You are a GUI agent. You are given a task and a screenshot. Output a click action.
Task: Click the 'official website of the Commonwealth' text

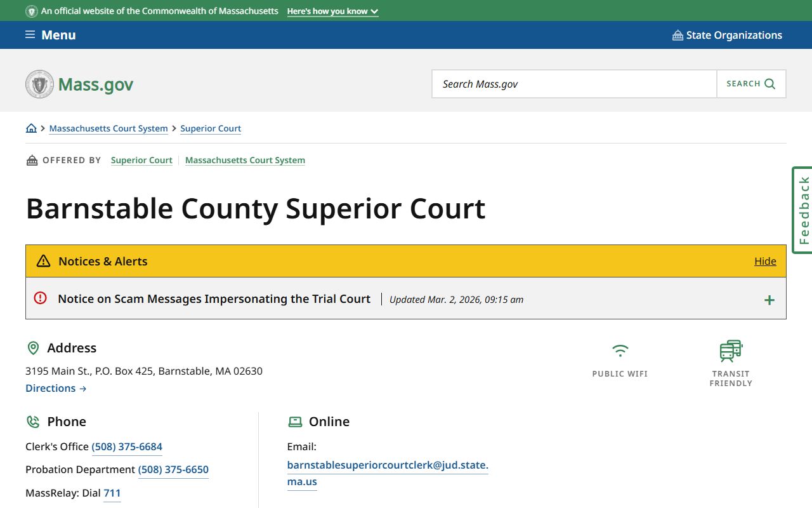[159, 11]
